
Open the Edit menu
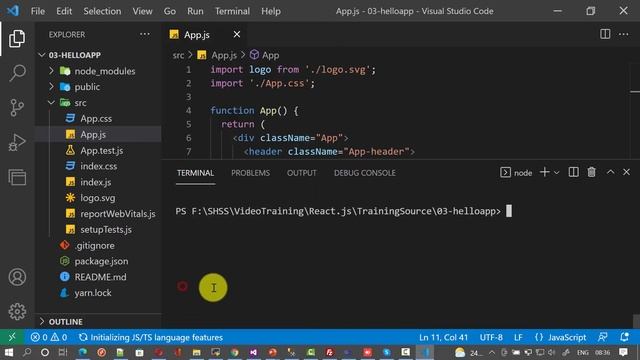pyautogui.click(x=64, y=11)
